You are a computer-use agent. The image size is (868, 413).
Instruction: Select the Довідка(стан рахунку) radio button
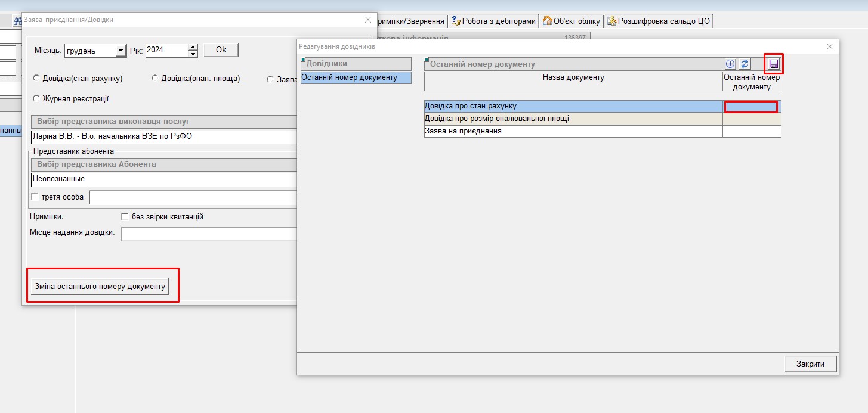tap(36, 78)
